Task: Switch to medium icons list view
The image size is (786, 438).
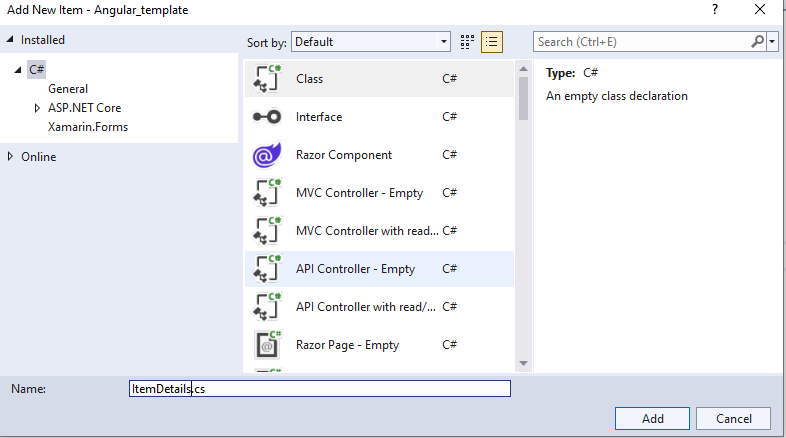Action: pos(491,42)
